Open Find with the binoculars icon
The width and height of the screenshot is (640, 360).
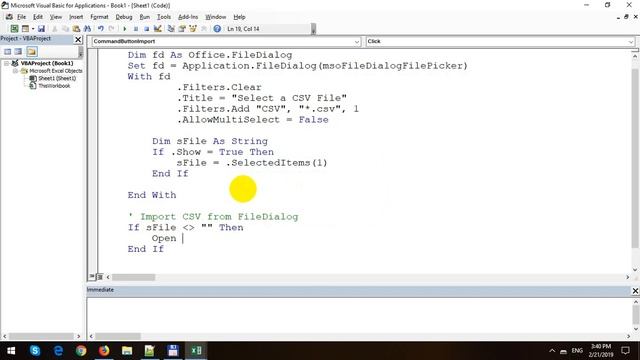point(87,29)
